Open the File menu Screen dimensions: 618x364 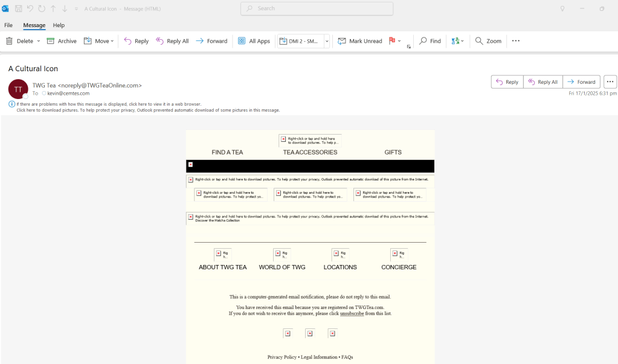click(8, 25)
